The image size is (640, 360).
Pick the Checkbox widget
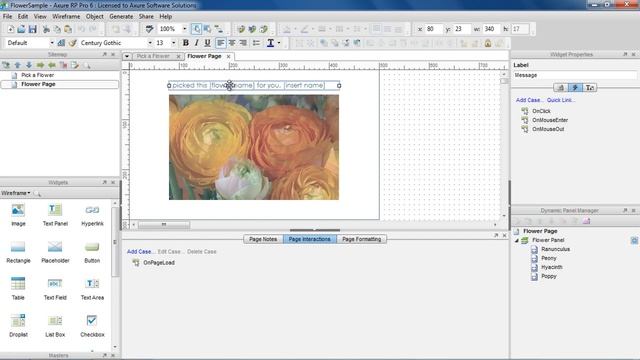click(92, 326)
